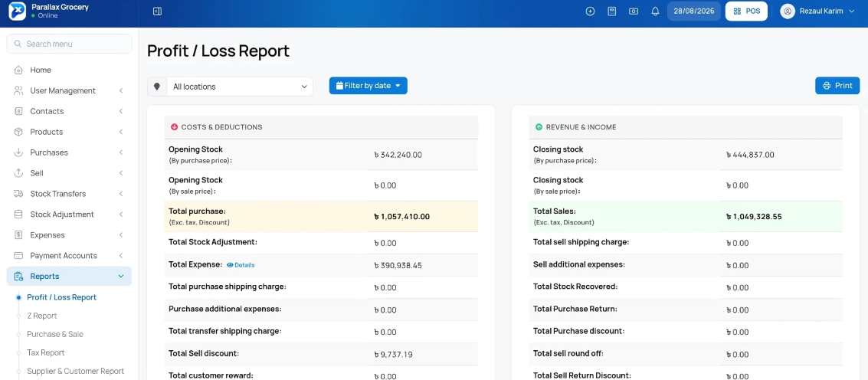Click the plus circle quick-add icon

tap(590, 11)
